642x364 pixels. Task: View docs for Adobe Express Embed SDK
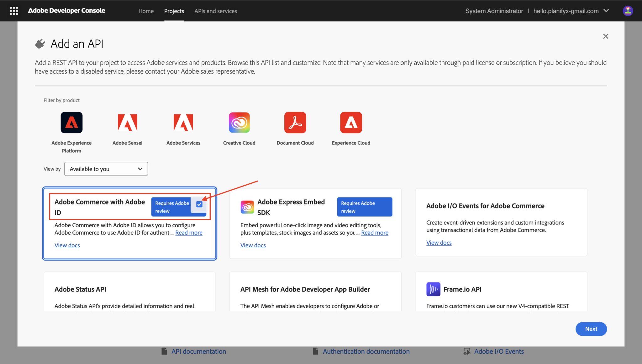[253, 245]
